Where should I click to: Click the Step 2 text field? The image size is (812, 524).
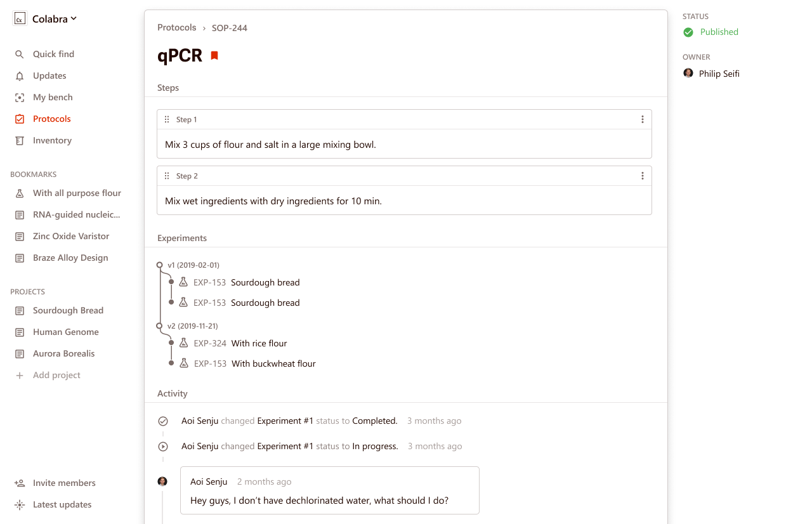click(x=404, y=201)
